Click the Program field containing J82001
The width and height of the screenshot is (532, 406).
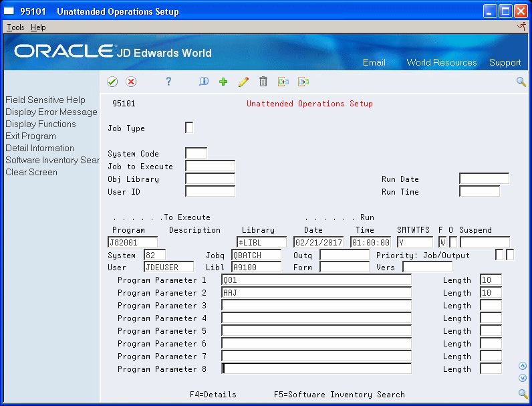pos(132,242)
